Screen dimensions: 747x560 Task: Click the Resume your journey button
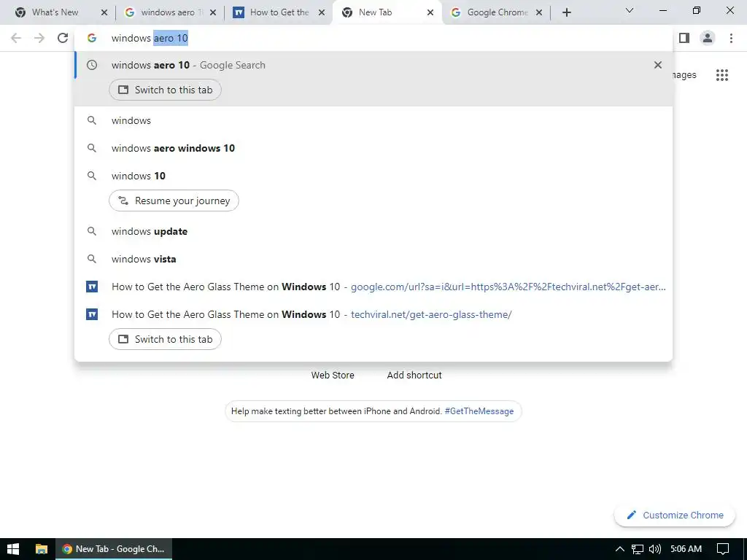pos(174,201)
